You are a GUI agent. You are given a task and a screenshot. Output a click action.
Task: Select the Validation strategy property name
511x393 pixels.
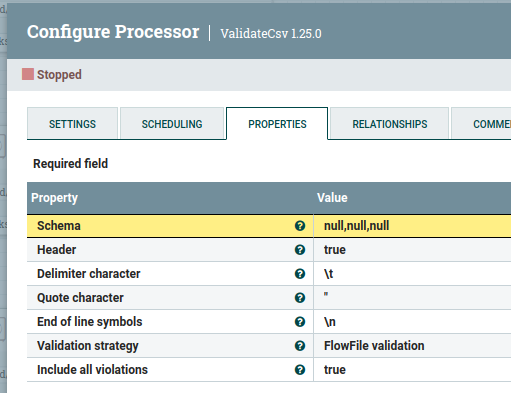click(88, 346)
